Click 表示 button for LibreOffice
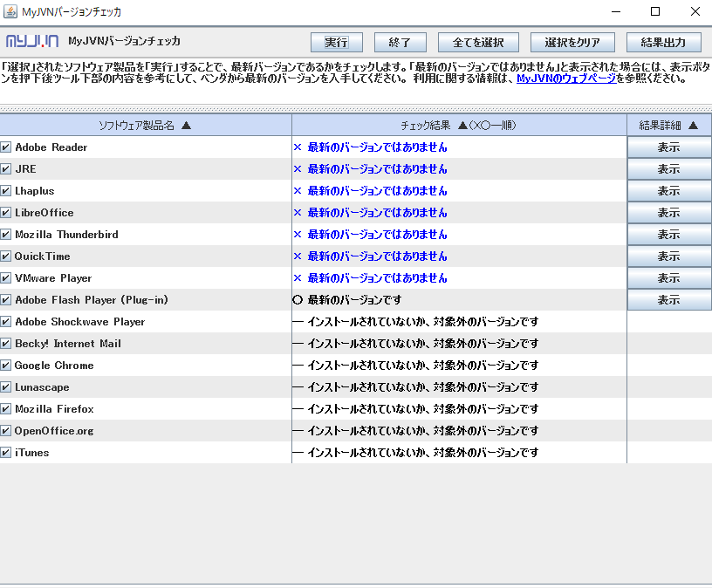Screen dimensions: 712x588 coord(669,213)
